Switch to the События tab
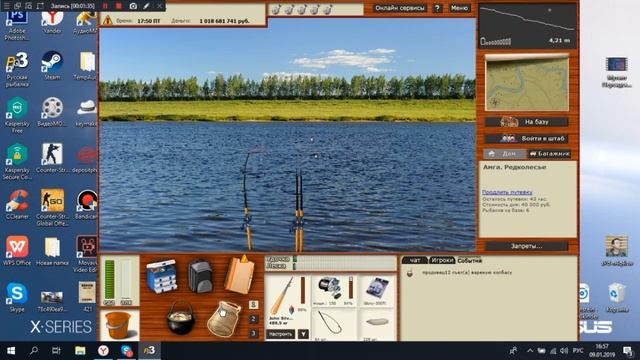This screenshot has height=360, width=640. click(x=469, y=260)
